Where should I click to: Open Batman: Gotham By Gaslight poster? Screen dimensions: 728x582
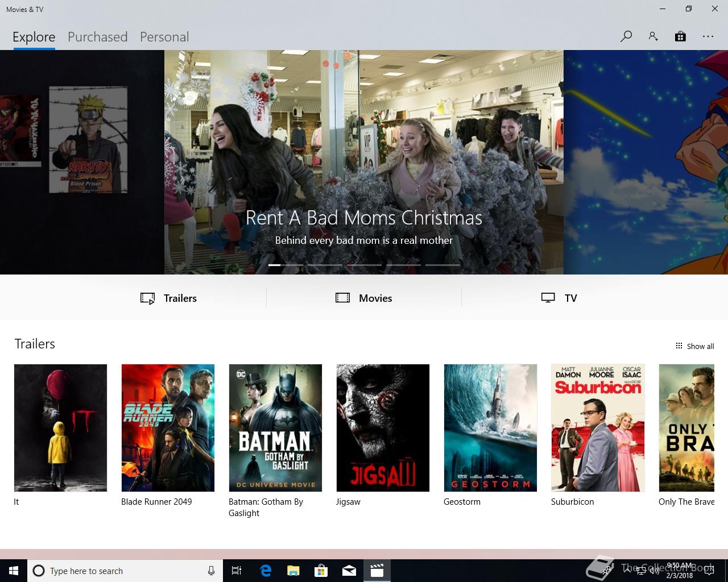(275, 428)
